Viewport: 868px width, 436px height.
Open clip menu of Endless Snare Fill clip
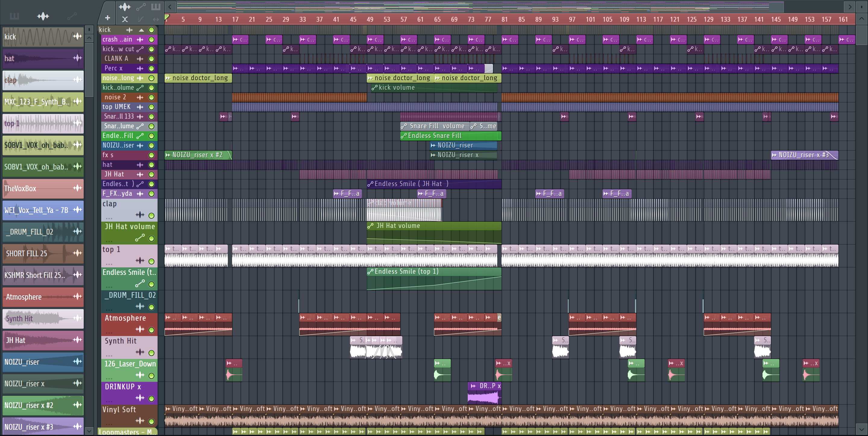pos(404,136)
